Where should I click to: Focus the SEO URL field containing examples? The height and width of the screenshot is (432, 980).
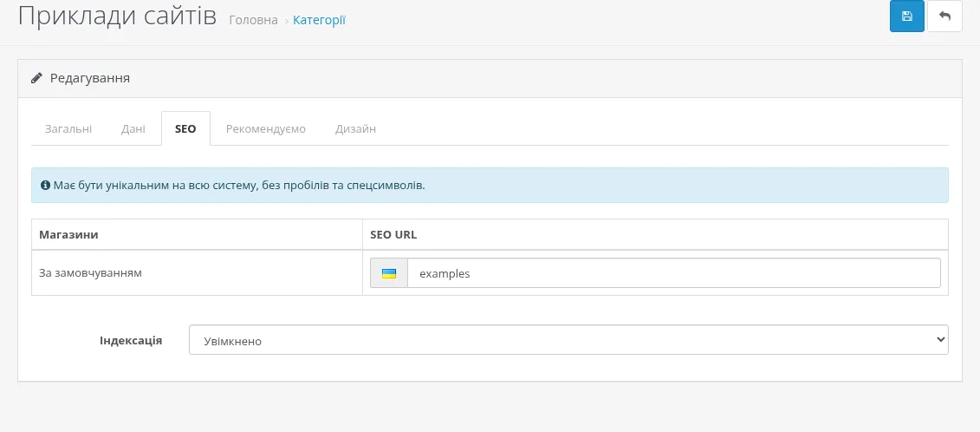tap(674, 273)
